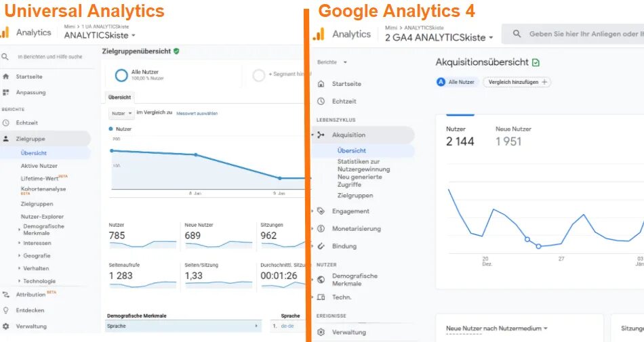Expand the Verhalten tree item
The height and width of the screenshot is (342, 644).
point(19,268)
